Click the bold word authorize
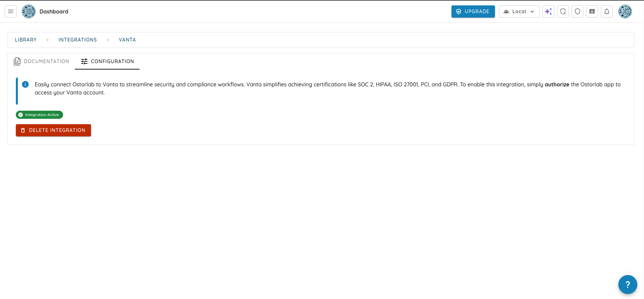 point(557,84)
